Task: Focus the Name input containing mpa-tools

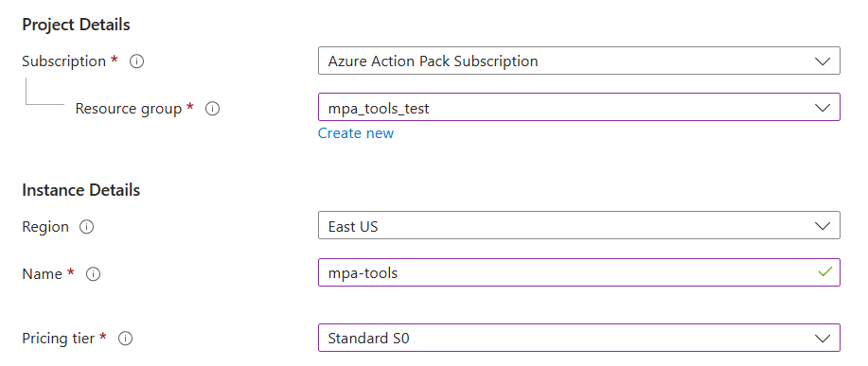Action: click(x=579, y=272)
